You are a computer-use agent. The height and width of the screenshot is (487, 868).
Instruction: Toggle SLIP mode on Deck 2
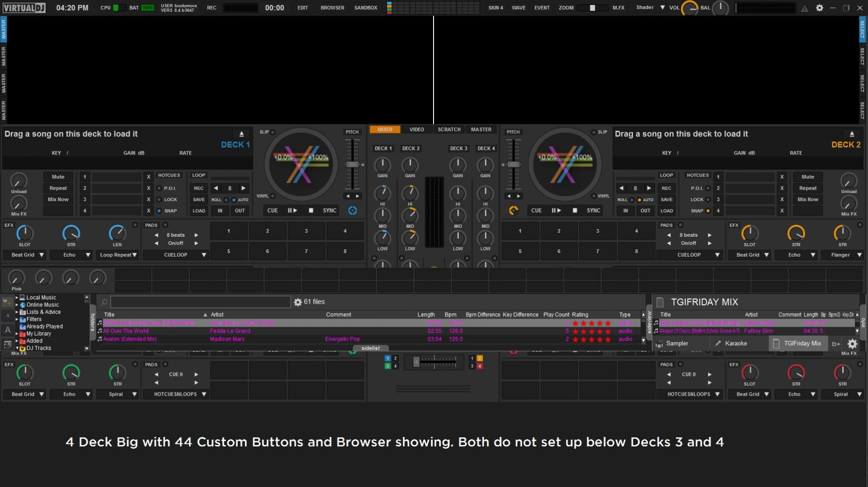tap(594, 132)
